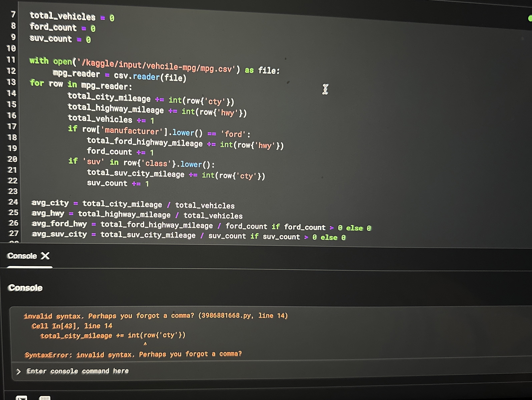Click line number 11 in gutter
This screenshot has height=400, width=532.
[x=11, y=60]
